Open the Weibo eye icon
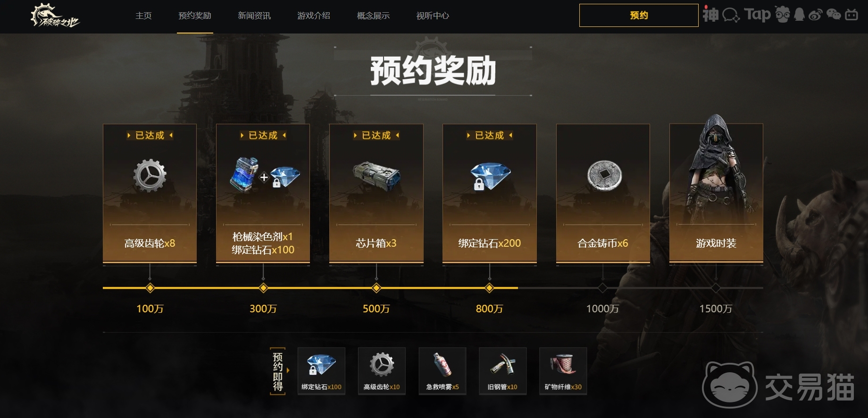The width and height of the screenshot is (868, 418). (x=815, y=15)
